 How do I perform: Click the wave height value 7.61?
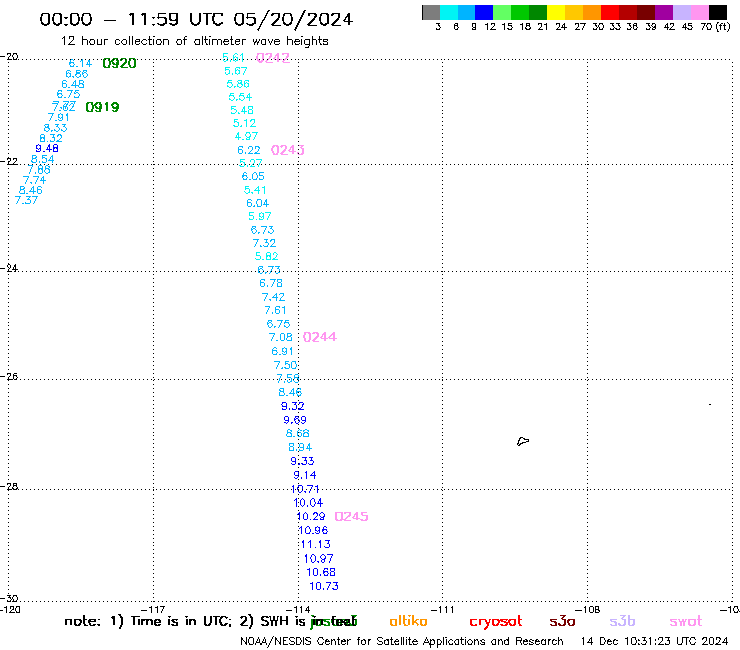(x=275, y=310)
